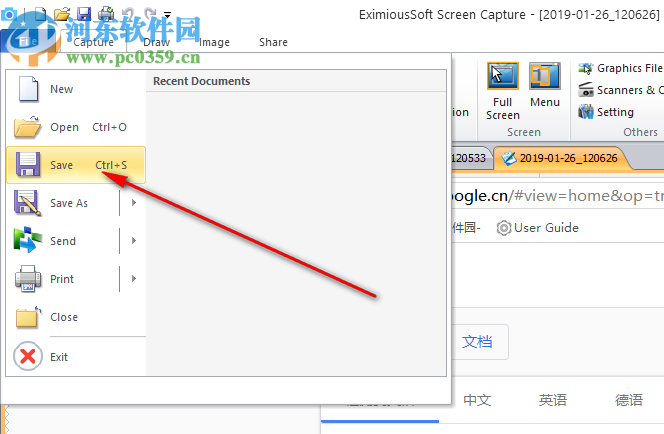Viewport: 664px width, 434px height.
Task: Open the Draw ribbon tab
Action: coord(156,42)
